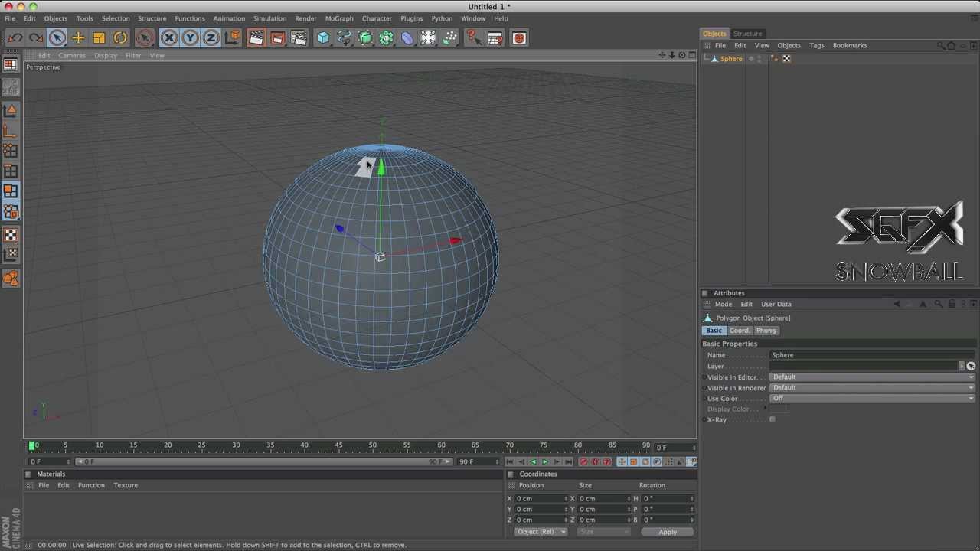The width and height of the screenshot is (980, 551).
Task: Select the Sphere object in Objects panel
Action: click(x=731, y=59)
